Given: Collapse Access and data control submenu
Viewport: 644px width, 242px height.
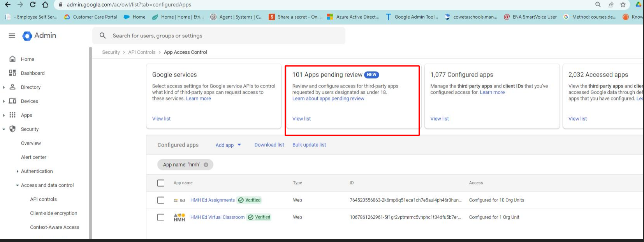Looking at the screenshot, I should 18,186.
